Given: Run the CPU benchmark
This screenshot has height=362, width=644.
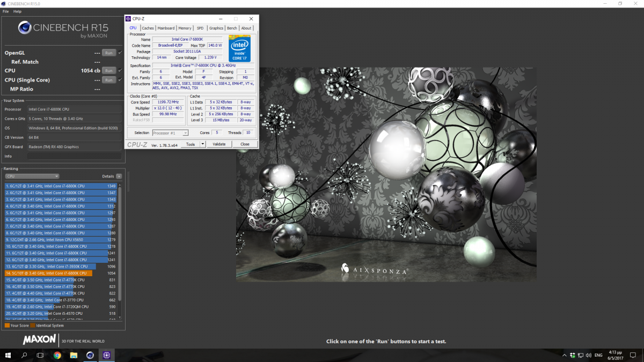Looking at the screenshot, I should pyautogui.click(x=109, y=71).
